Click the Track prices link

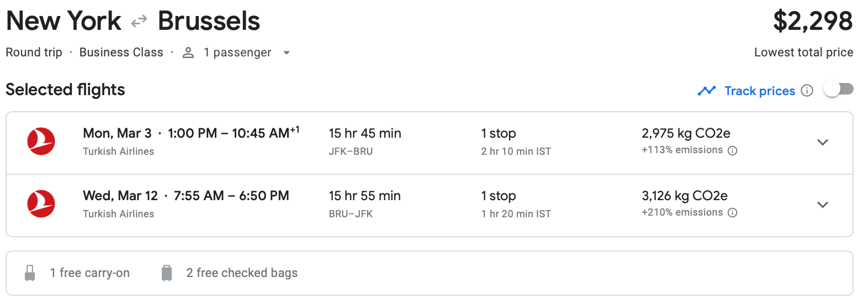click(x=759, y=91)
